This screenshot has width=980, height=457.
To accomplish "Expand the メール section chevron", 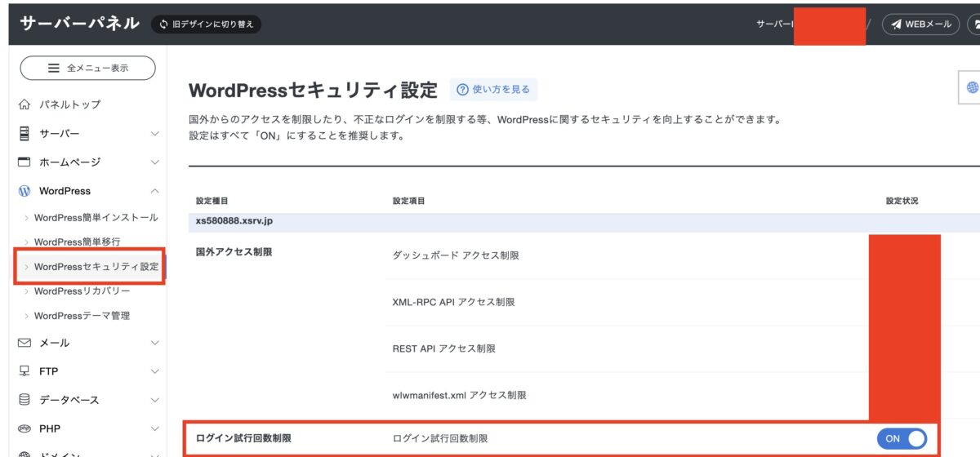I will pos(154,343).
